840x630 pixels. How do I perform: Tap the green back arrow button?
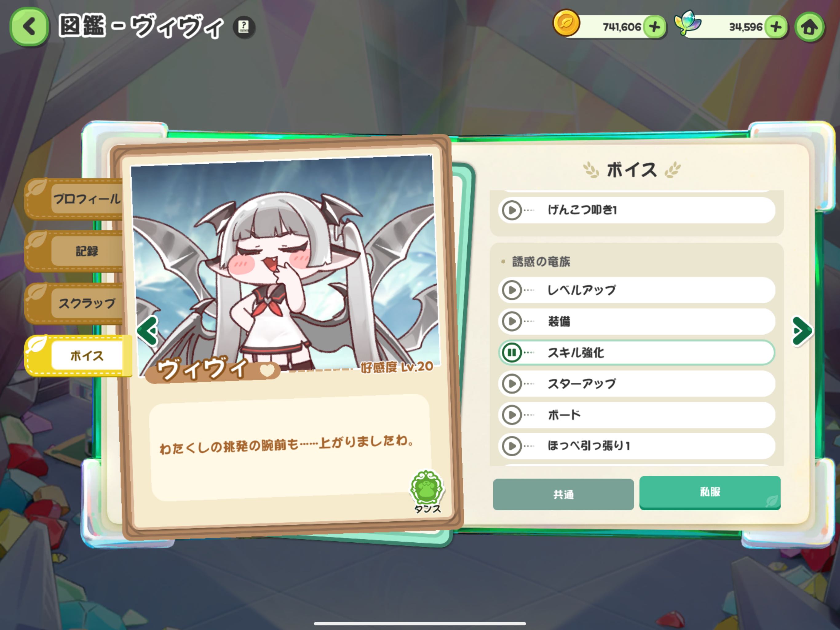(29, 26)
